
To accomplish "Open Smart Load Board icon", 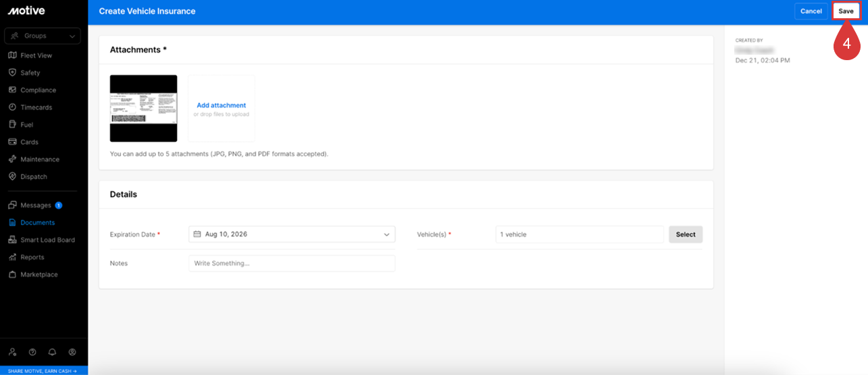I will tap(12, 240).
